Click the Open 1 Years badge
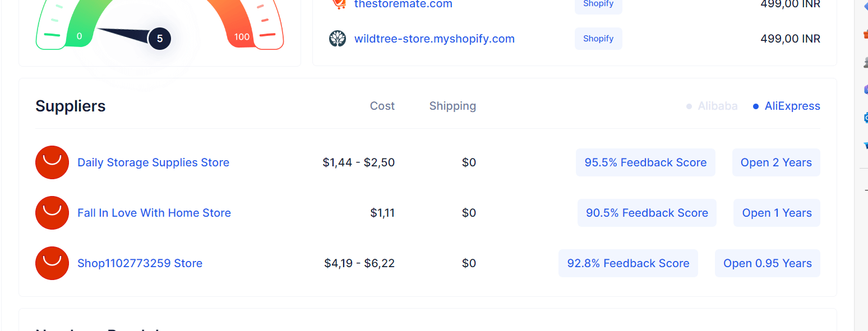 click(x=777, y=213)
